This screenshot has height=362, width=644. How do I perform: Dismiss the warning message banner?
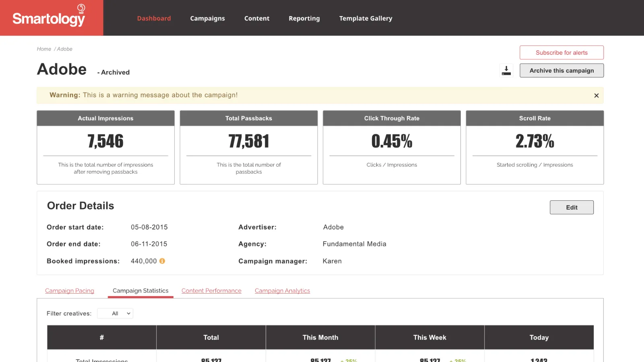tap(597, 96)
